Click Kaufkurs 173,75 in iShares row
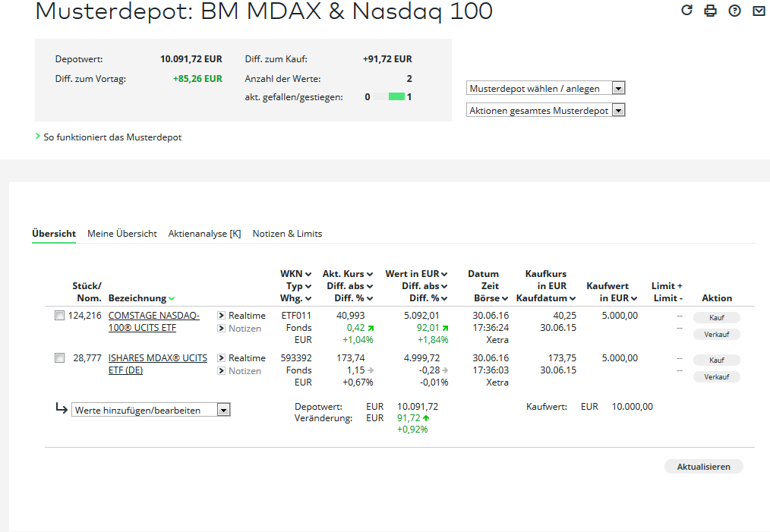 pyautogui.click(x=562, y=358)
